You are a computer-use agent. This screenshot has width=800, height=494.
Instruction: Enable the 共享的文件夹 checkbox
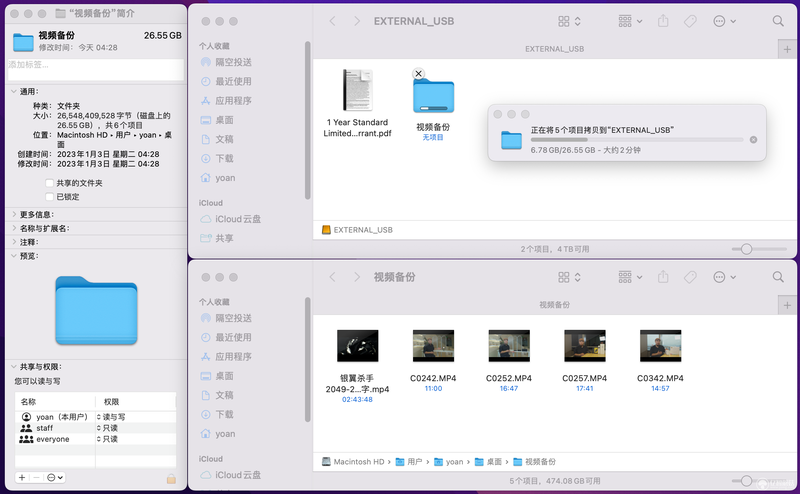[x=49, y=183]
